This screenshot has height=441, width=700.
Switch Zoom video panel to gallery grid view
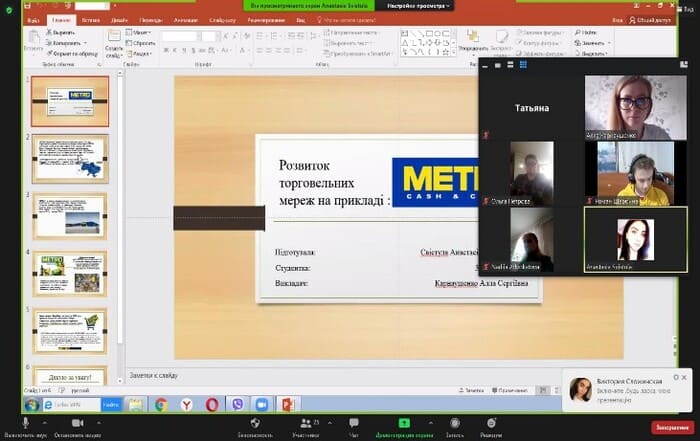pos(523,65)
